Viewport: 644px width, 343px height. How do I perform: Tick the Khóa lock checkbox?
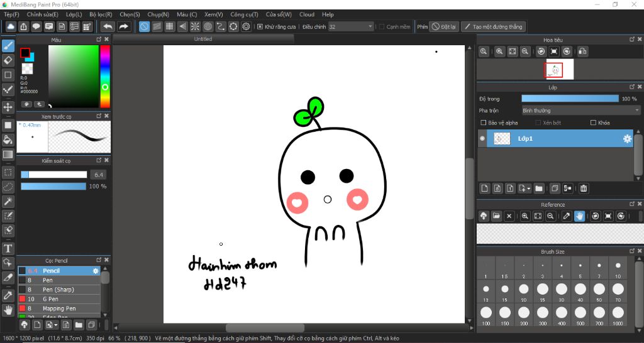click(593, 122)
